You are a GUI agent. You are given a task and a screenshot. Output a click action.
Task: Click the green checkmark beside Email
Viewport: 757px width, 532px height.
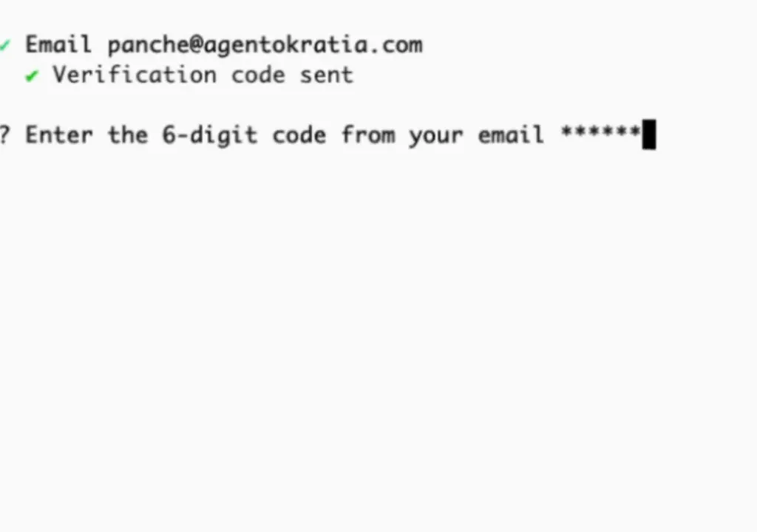pyautogui.click(x=4, y=46)
